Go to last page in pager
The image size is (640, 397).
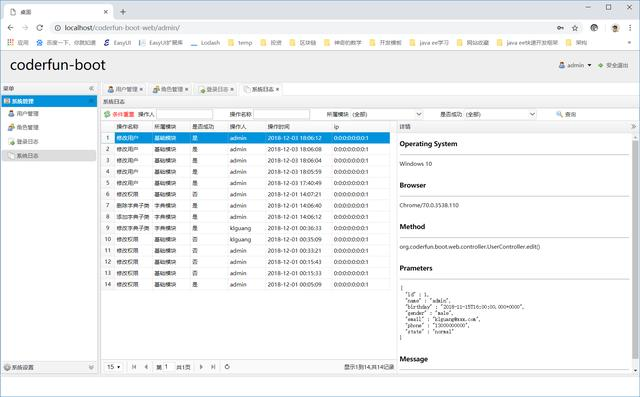pyautogui.click(x=213, y=367)
